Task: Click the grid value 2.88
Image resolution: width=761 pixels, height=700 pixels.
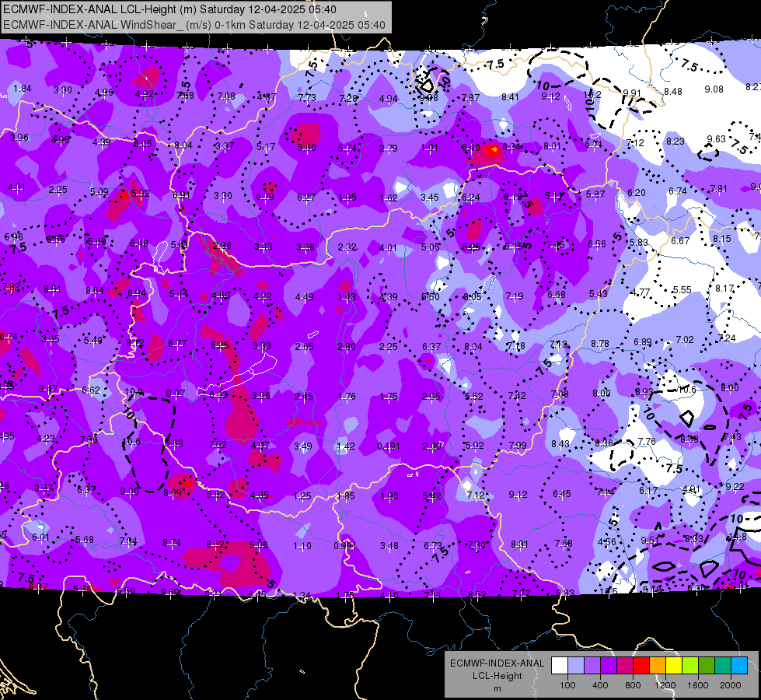Action: tap(222, 246)
